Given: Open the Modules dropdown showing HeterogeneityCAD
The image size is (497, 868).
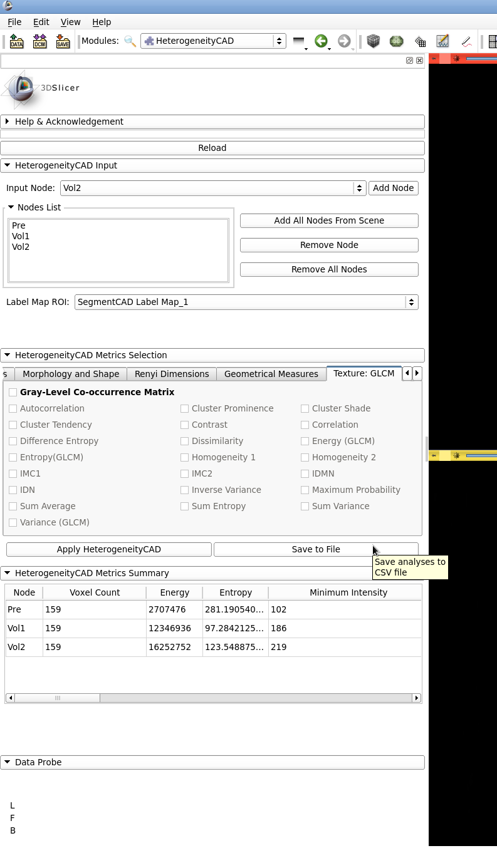Looking at the screenshot, I should [x=213, y=41].
